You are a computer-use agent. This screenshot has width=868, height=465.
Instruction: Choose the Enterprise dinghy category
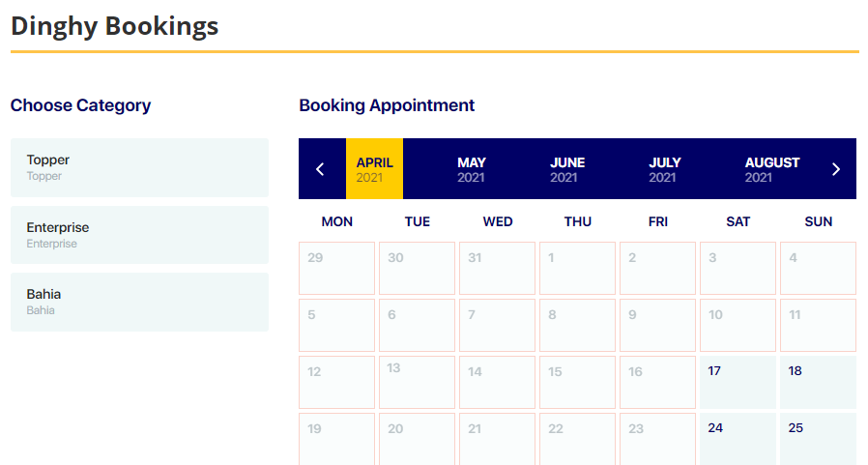(139, 235)
